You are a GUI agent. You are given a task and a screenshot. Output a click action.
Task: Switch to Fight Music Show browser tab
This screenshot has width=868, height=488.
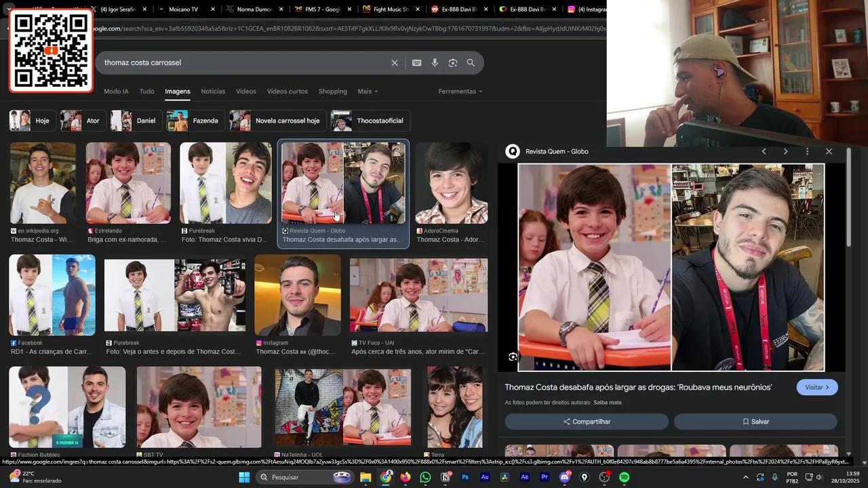390,9
